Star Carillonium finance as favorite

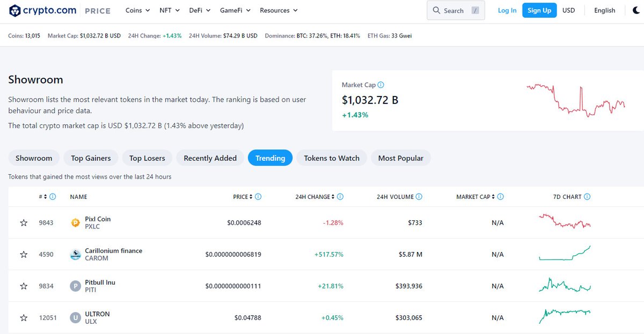[x=24, y=254]
